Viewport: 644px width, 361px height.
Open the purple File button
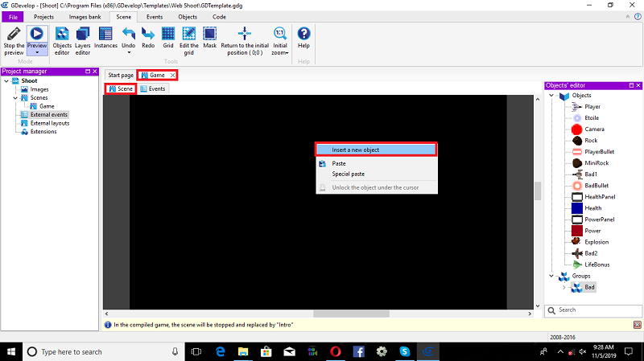13,17
